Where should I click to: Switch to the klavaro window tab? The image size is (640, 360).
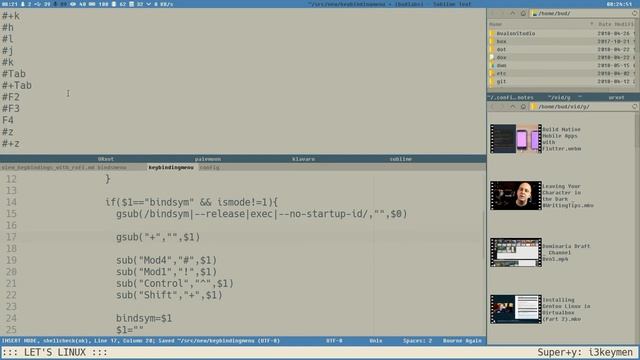point(303,159)
